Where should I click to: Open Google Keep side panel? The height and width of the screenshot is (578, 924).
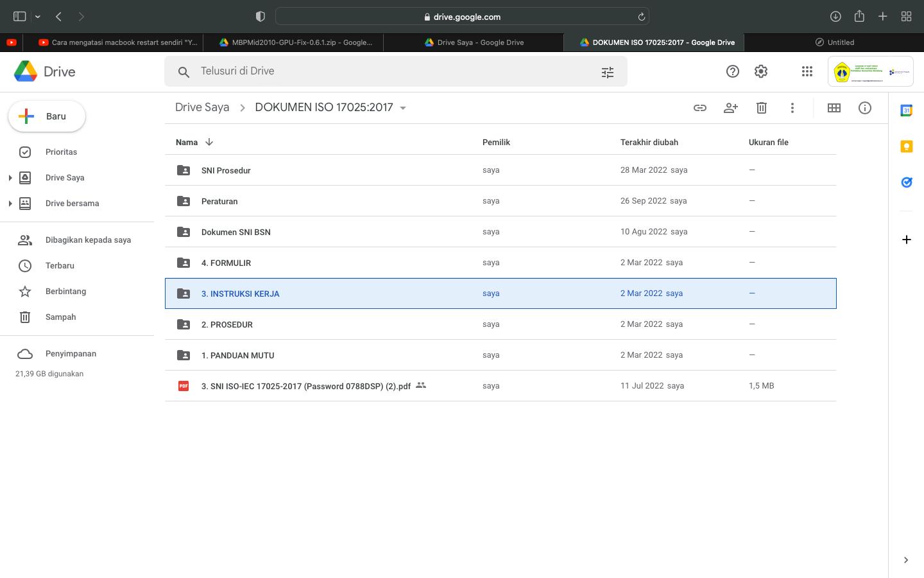click(x=907, y=146)
